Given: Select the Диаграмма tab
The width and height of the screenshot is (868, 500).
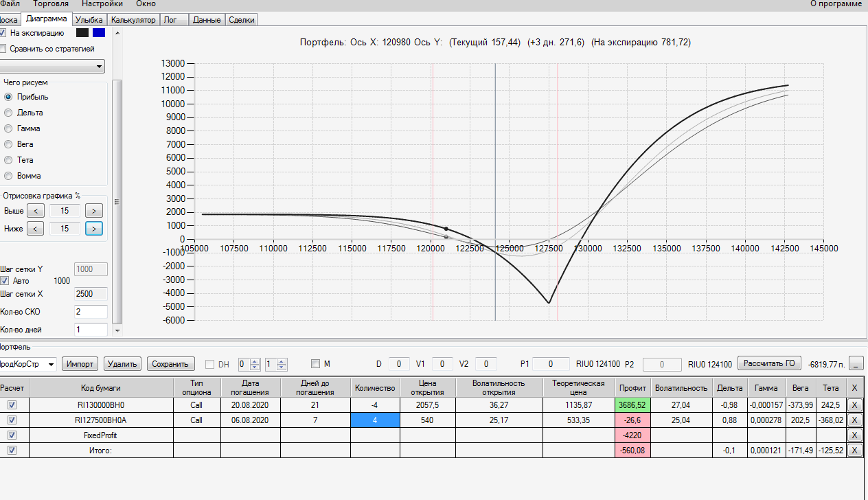Looking at the screenshot, I should click(x=46, y=19).
